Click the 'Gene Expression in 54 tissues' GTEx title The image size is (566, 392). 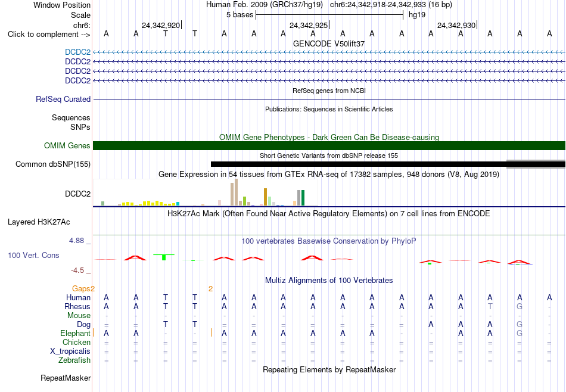click(329, 175)
